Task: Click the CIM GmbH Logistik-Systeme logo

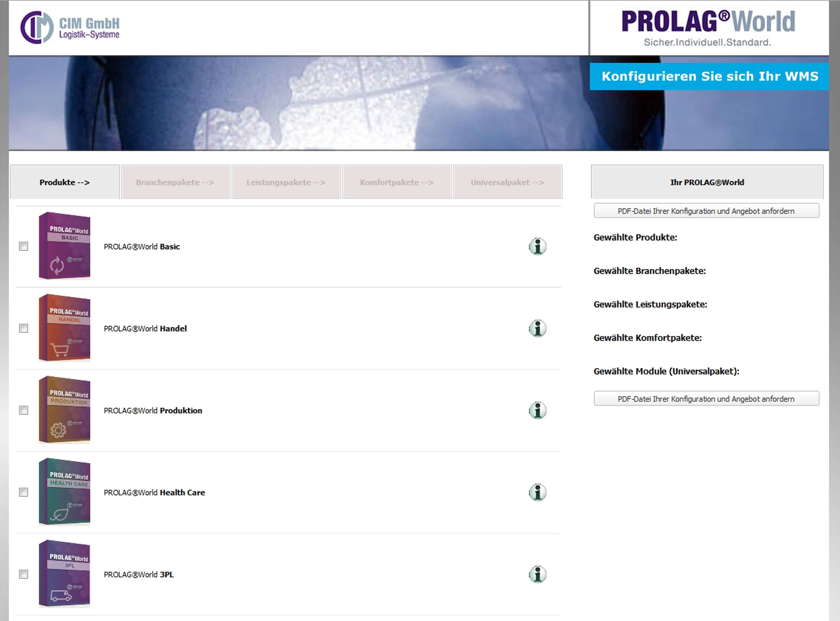Action: point(70,28)
